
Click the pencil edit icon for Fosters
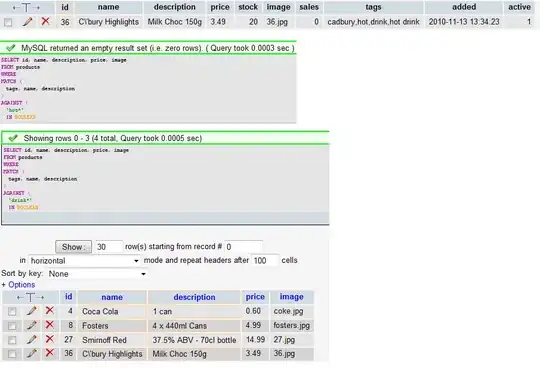coord(32,325)
